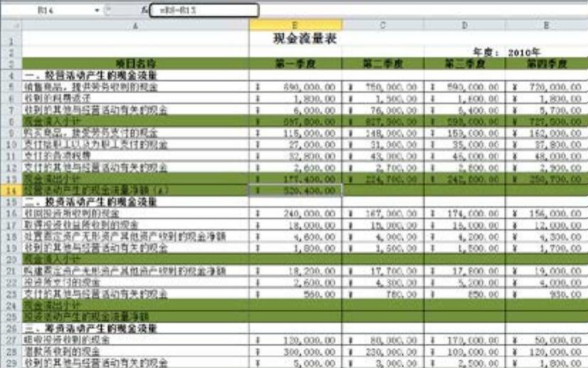
Task: Select the empty cell C14
Action: 383,190
